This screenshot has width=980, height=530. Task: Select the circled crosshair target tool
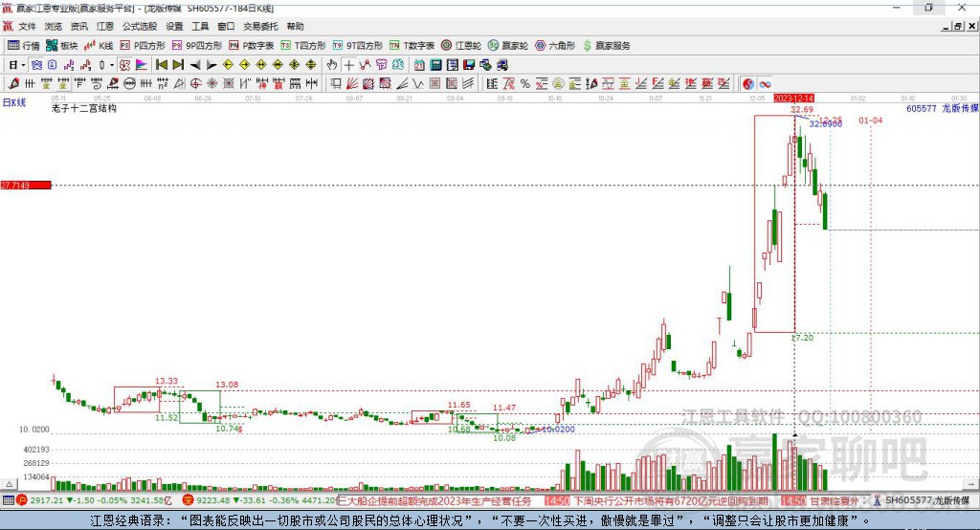tap(195, 83)
